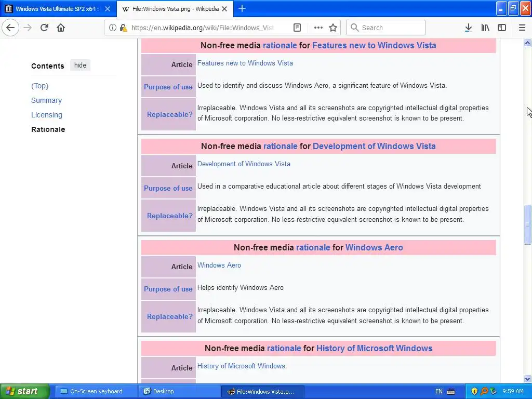The height and width of the screenshot is (399, 532).
Task: Click Replaceable? in Development section
Action: (x=170, y=216)
